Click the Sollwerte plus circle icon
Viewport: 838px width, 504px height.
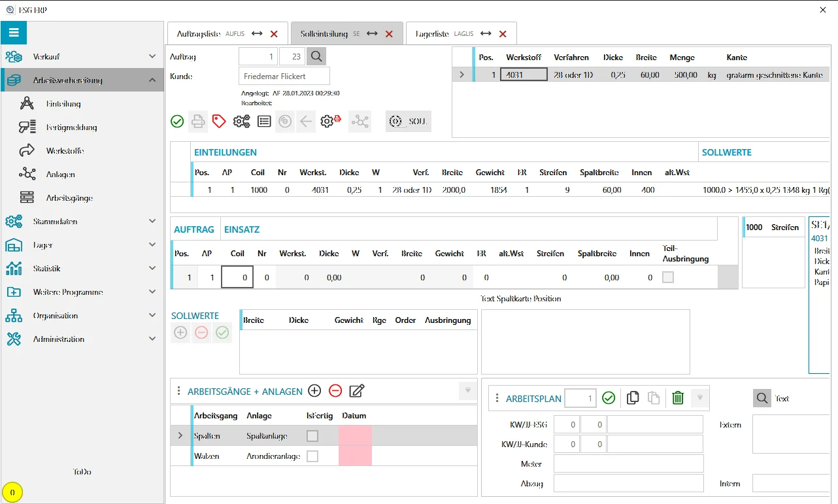[x=180, y=333]
